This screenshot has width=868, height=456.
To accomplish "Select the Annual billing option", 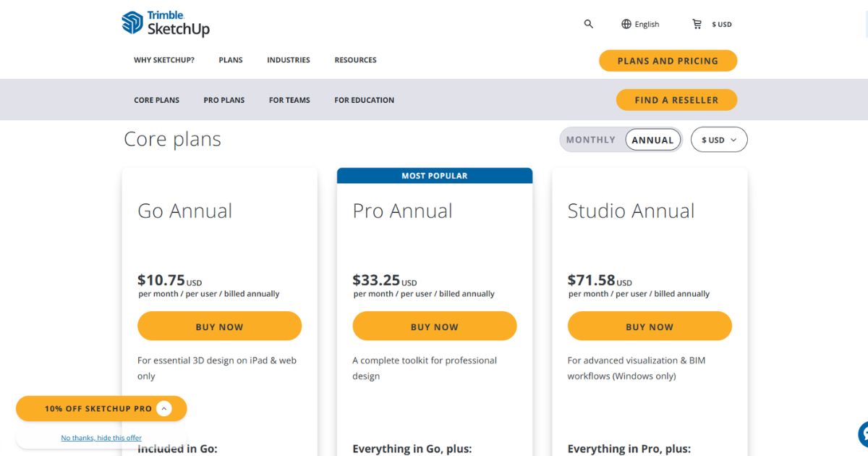I will (653, 140).
